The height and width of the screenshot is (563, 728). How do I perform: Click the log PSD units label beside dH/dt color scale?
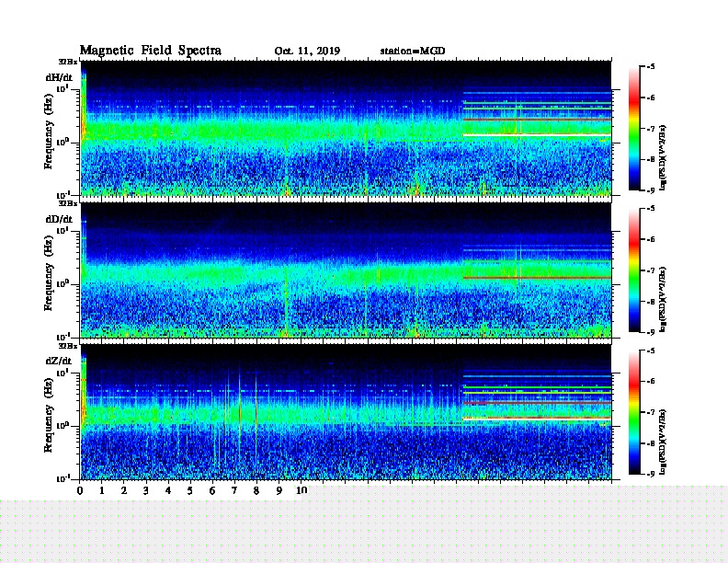coord(663,158)
